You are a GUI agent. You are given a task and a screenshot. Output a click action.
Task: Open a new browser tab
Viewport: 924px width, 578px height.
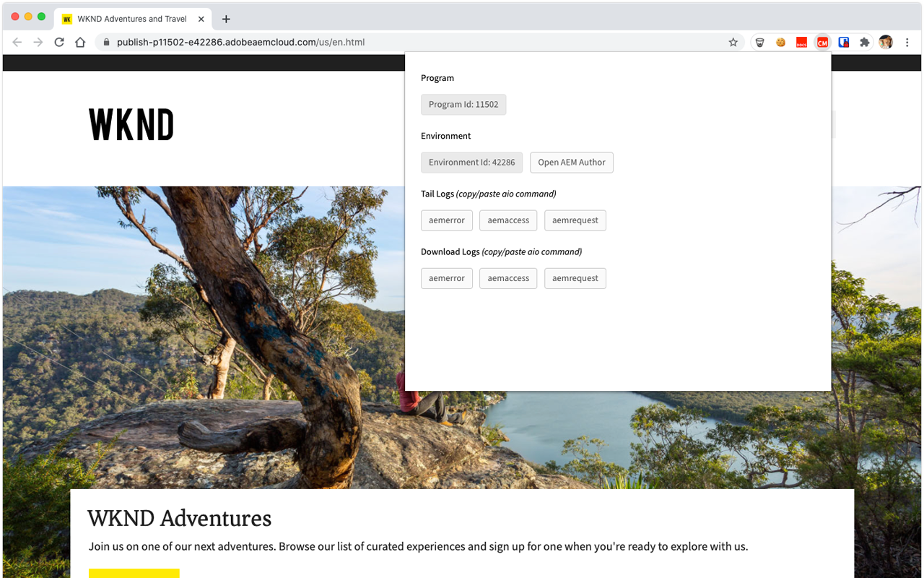coord(226,19)
